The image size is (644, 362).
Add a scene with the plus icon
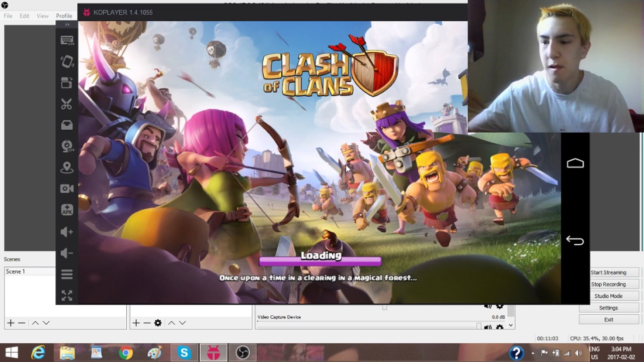(x=10, y=323)
